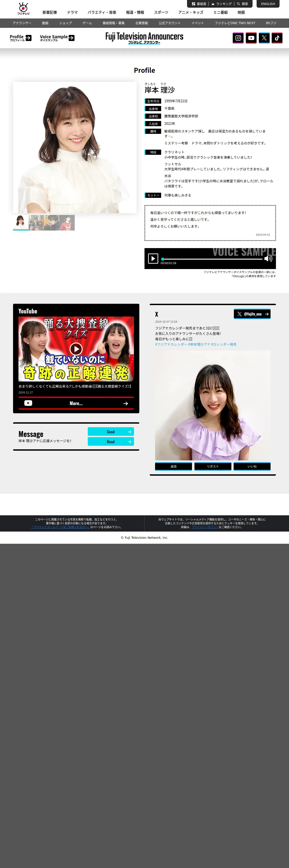Select the fourth profile photo thumbnail

pyautogui.click(x=67, y=222)
